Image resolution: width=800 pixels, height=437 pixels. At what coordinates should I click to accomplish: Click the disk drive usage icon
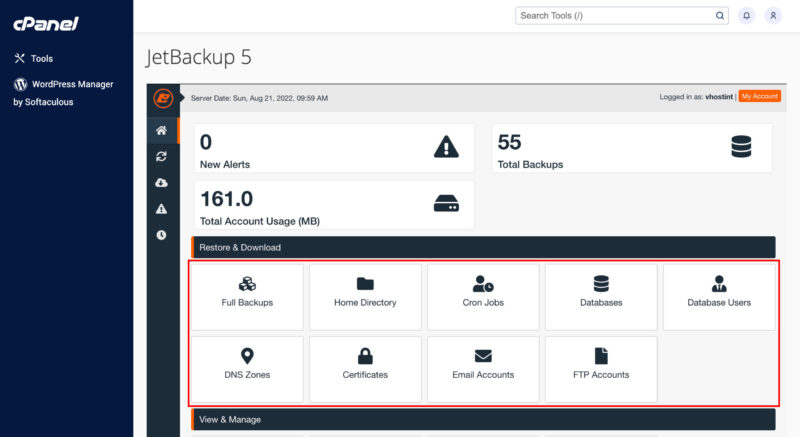[446, 203]
